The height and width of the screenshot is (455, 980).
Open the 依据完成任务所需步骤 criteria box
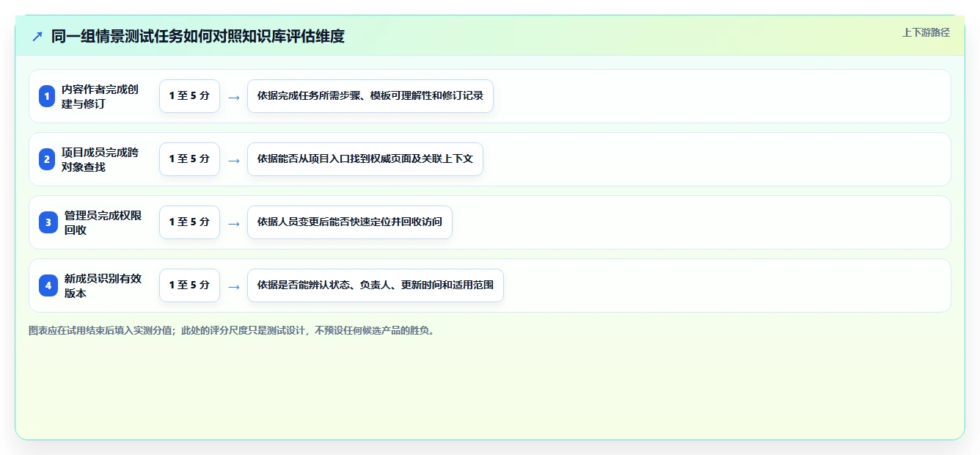(x=370, y=96)
